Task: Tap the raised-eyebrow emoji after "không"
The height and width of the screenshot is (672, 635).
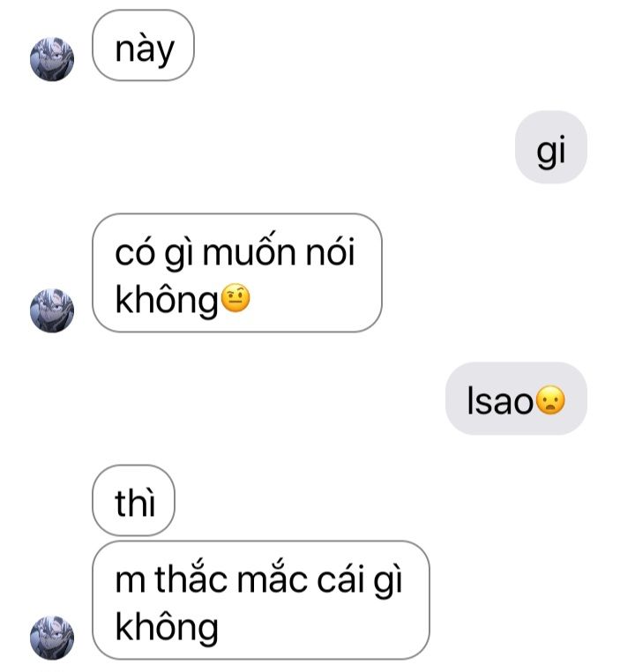Action: point(235,298)
